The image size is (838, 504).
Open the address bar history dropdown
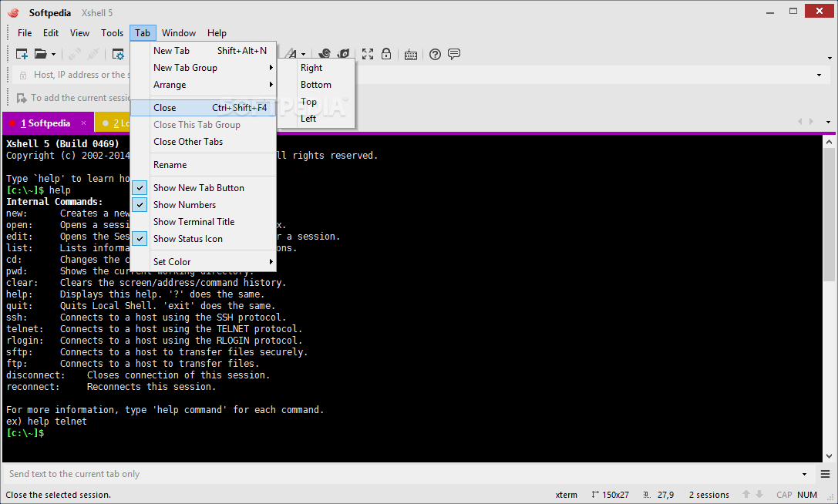point(819,76)
